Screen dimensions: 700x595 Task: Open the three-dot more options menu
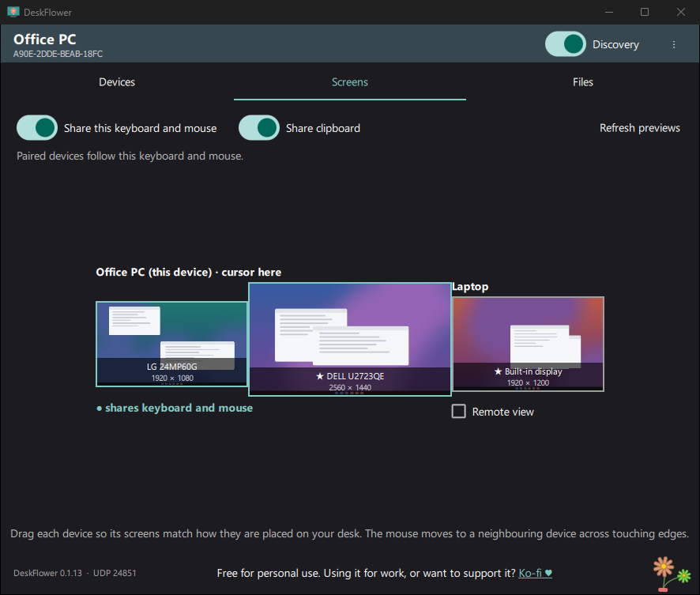click(x=674, y=44)
